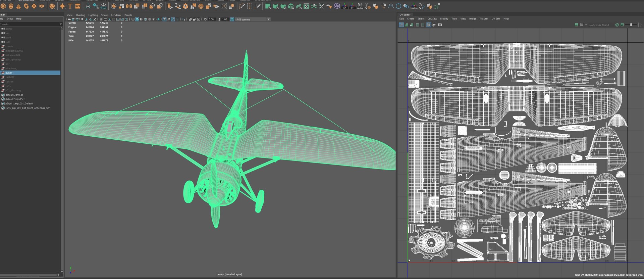Toggle viewport use all lights icon

tap(154, 19)
